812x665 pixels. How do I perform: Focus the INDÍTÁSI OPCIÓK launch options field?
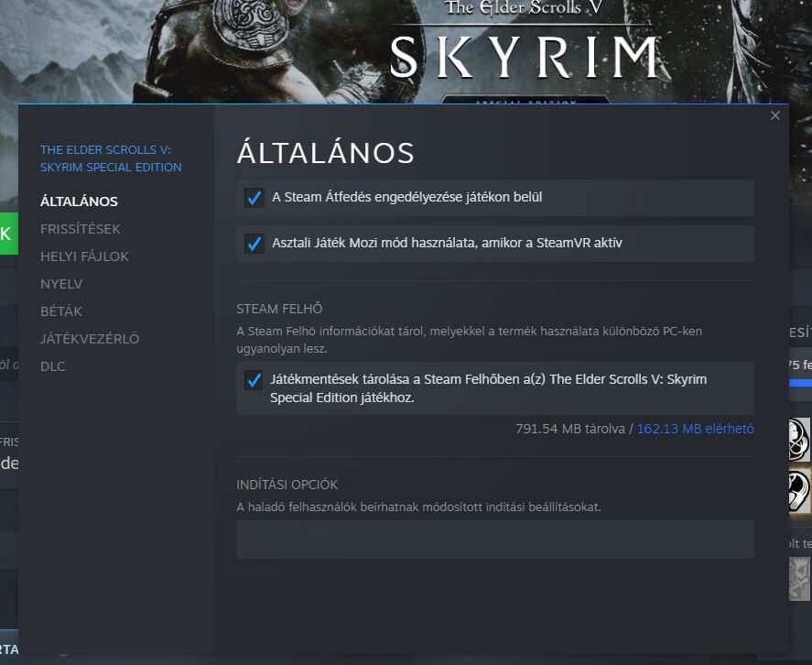(x=495, y=540)
